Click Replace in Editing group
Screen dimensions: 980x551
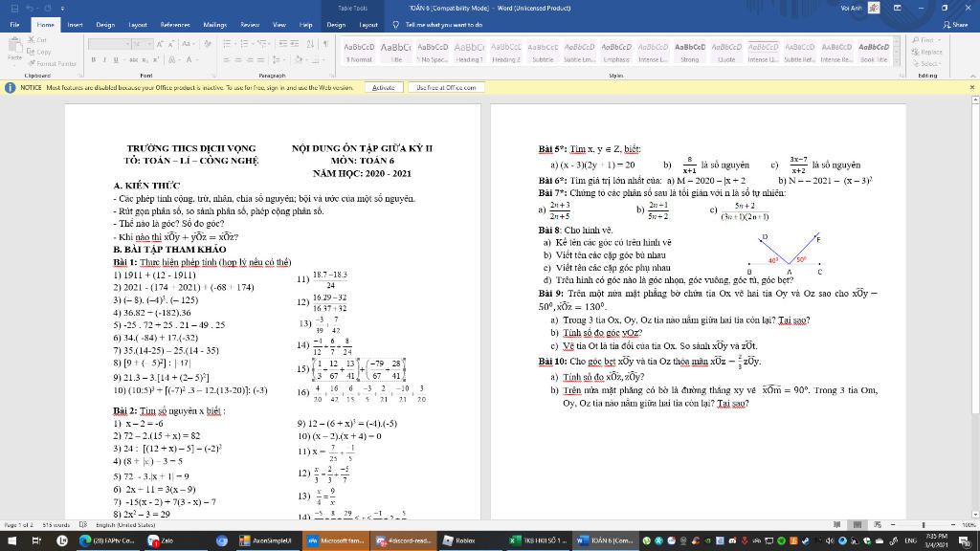click(926, 52)
